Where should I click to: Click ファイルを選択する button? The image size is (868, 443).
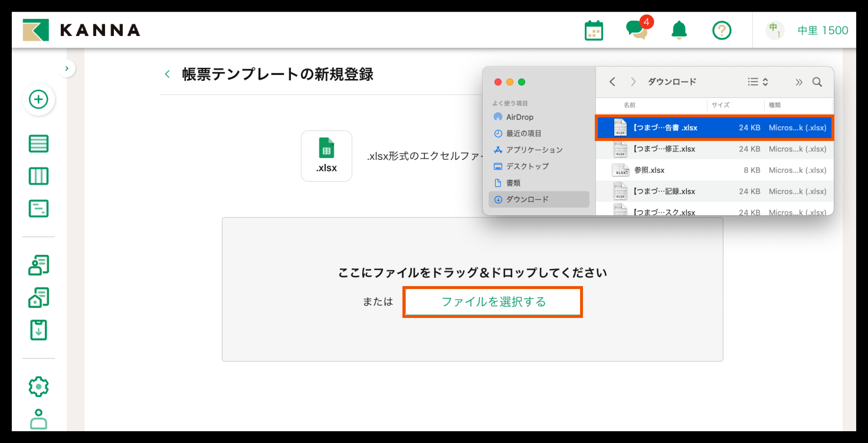[x=493, y=302]
